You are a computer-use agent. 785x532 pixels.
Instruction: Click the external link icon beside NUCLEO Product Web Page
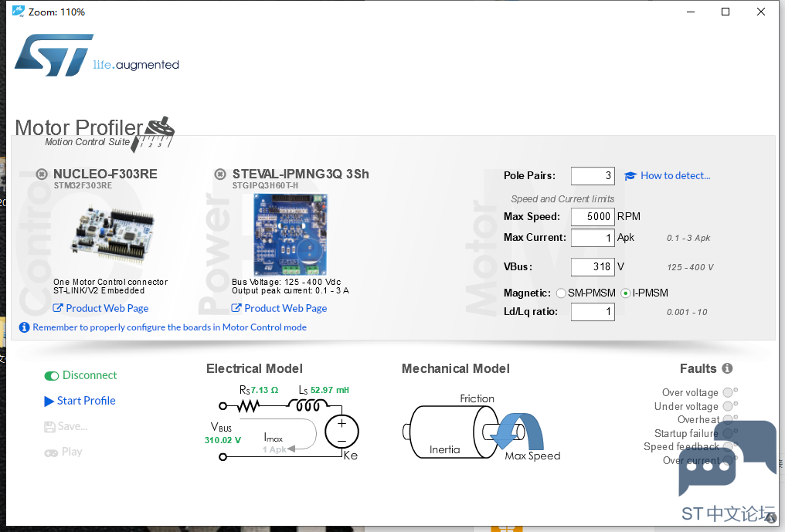click(58, 308)
